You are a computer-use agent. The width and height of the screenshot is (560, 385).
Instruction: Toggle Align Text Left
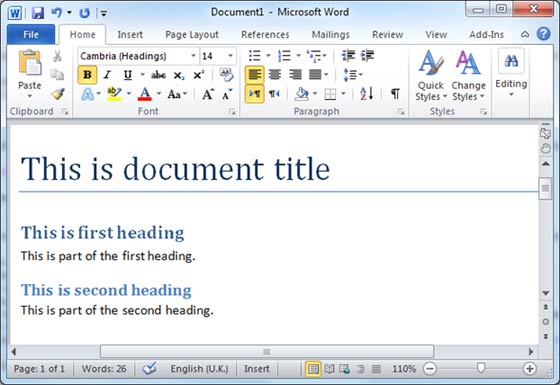[x=255, y=75]
